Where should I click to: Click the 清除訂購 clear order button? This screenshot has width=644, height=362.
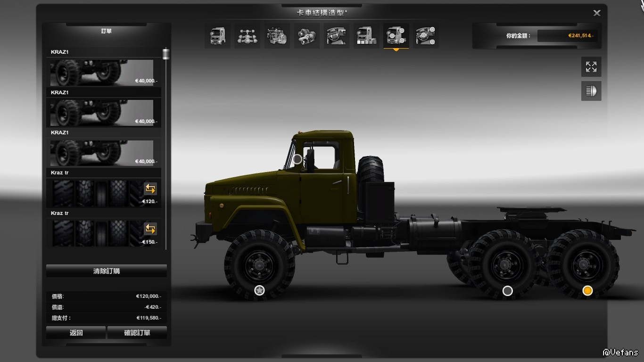pos(107,271)
